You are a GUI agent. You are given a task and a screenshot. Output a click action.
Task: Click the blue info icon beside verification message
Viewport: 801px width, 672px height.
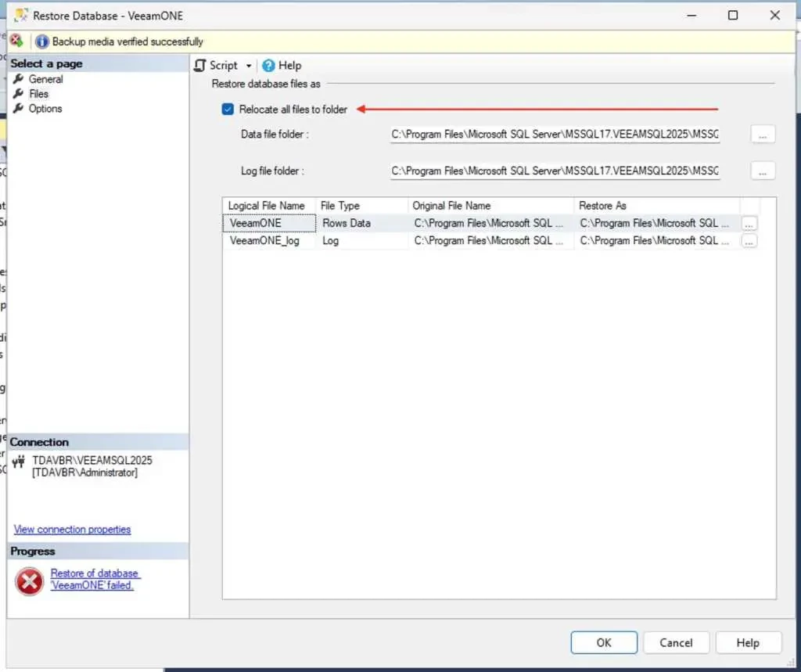pos(42,41)
